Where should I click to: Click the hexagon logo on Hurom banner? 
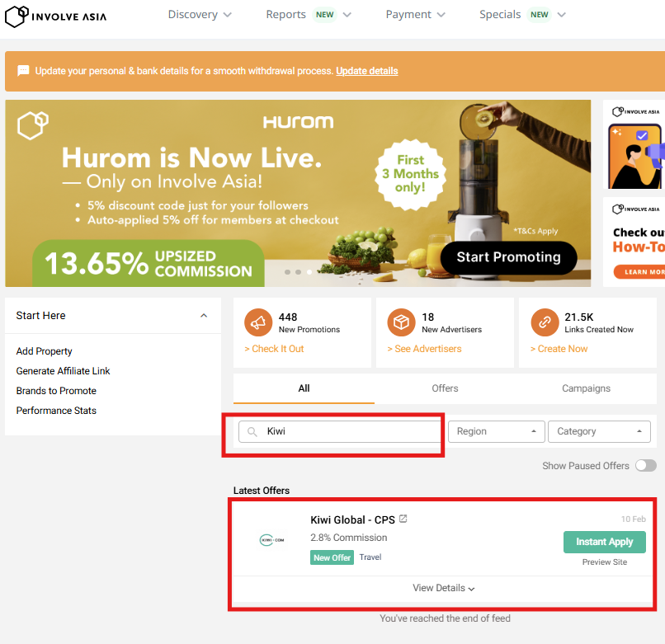click(33, 125)
